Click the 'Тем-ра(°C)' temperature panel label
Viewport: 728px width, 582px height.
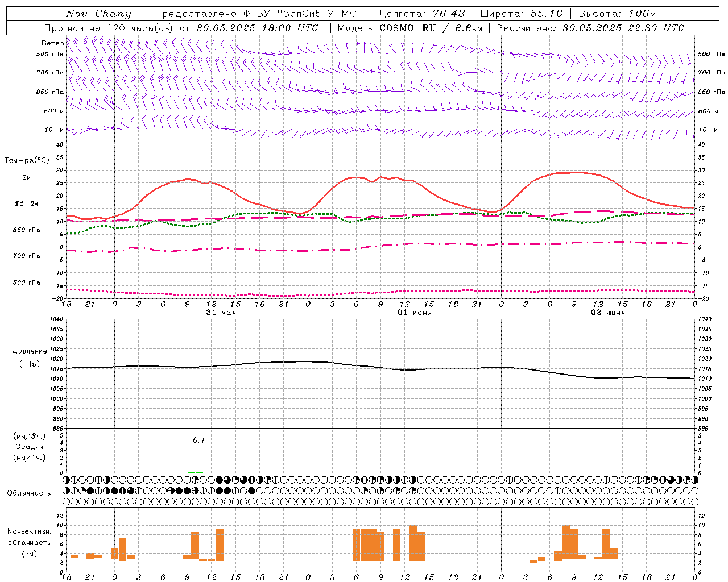pos(27,161)
